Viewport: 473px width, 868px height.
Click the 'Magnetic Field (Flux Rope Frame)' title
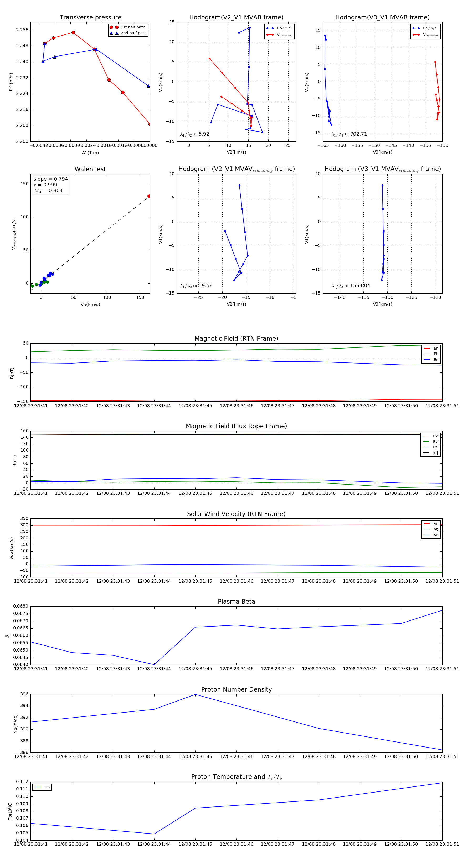pos(236,426)
